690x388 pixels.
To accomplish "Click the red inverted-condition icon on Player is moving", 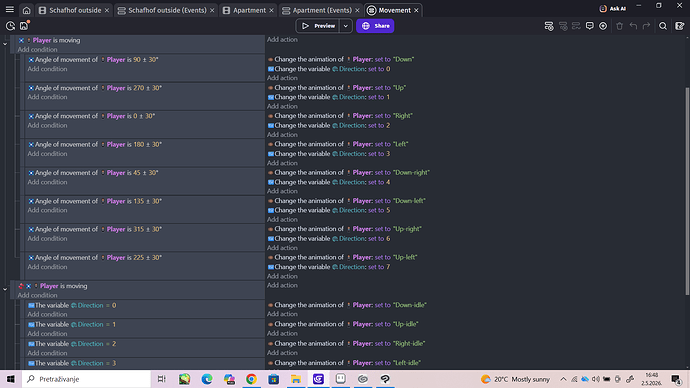I will click(21, 286).
